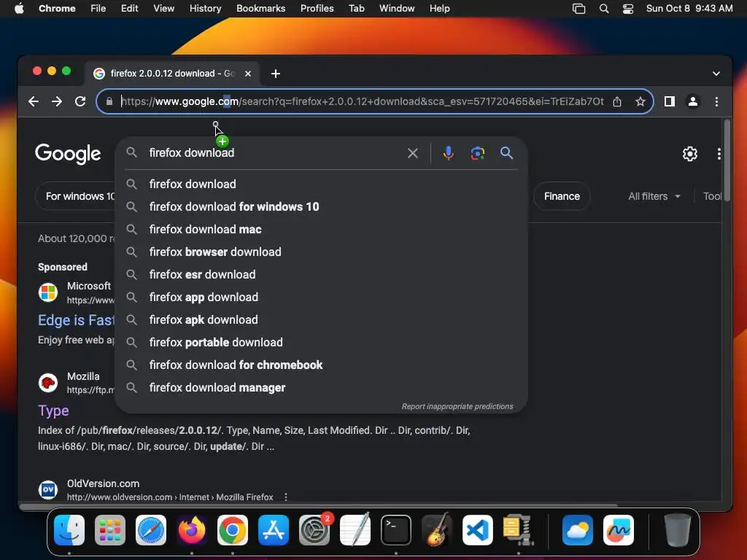The width and height of the screenshot is (747, 560).
Task: Share this page from the address bar
Action: point(617,101)
